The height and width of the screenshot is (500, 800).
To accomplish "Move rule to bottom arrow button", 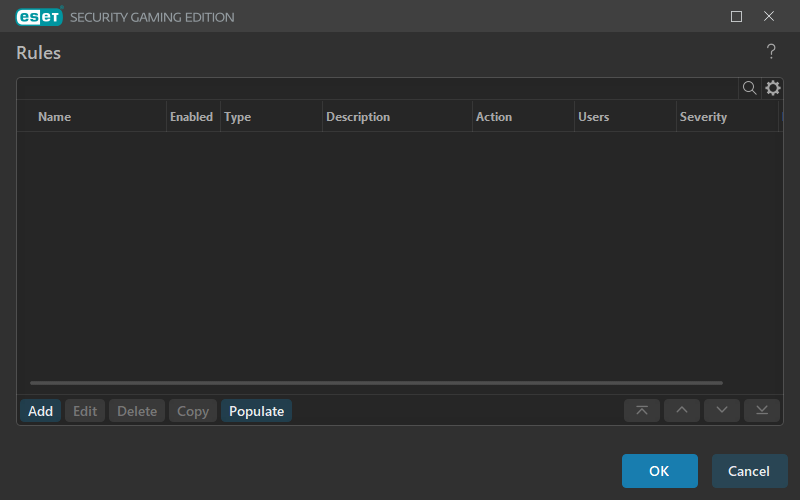I will (x=762, y=410).
